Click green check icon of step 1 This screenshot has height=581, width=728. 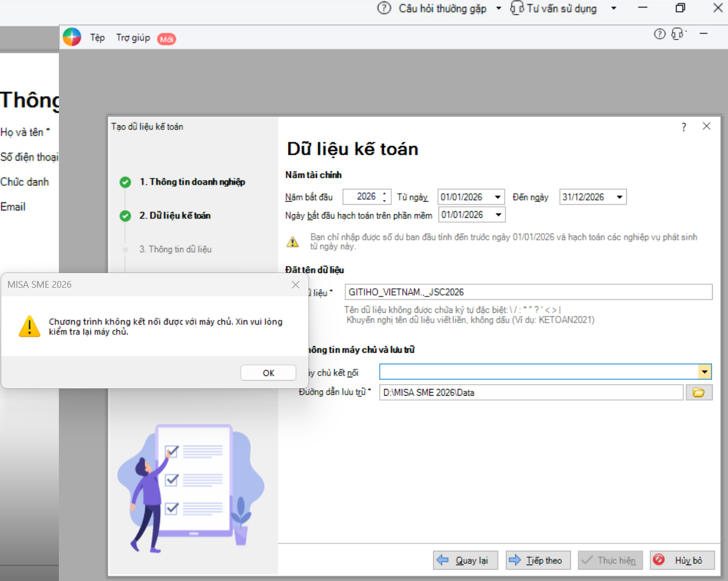click(125, 182)
